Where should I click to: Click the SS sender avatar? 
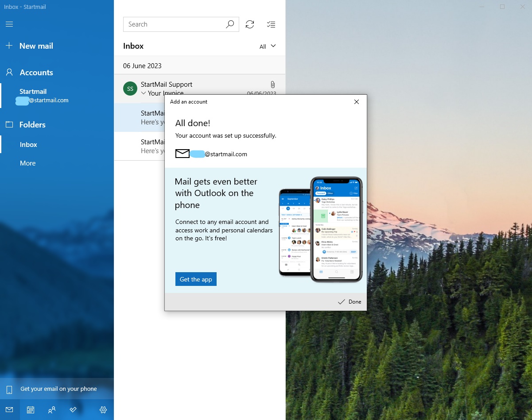130,89
